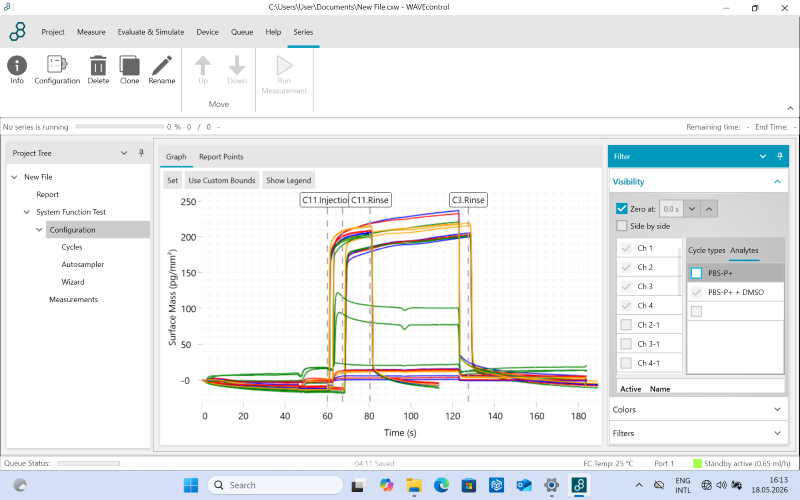The width and height of the screenshot is (800, 500).
Task: Switch to the Report Points tab
Action: [221, 157]
